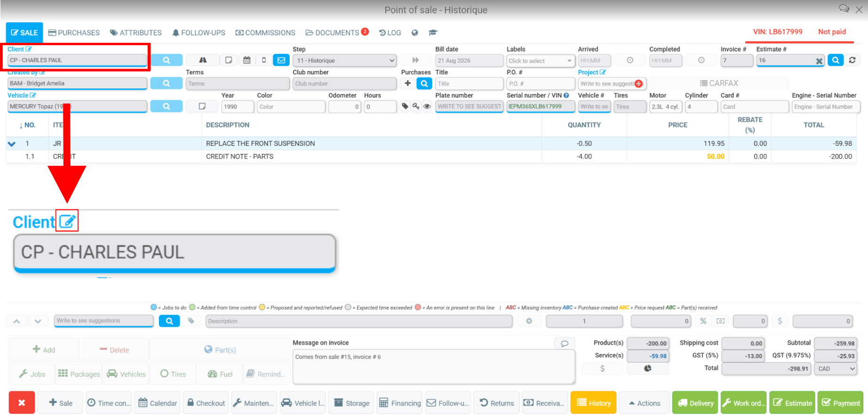
Task: Click the VIN help question icon
Action: 566,95
